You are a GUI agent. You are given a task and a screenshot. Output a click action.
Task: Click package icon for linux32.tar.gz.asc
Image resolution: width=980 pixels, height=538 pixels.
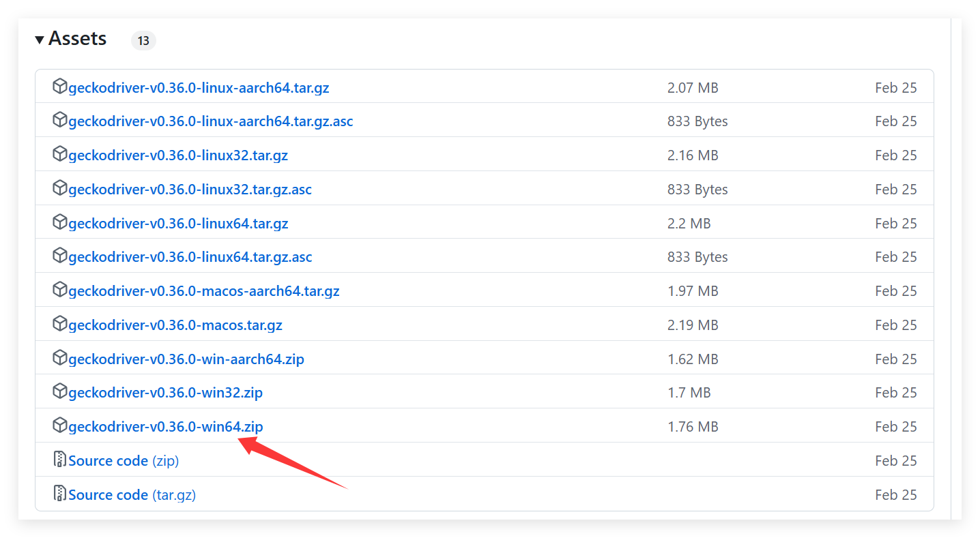(x=60, y=188)
